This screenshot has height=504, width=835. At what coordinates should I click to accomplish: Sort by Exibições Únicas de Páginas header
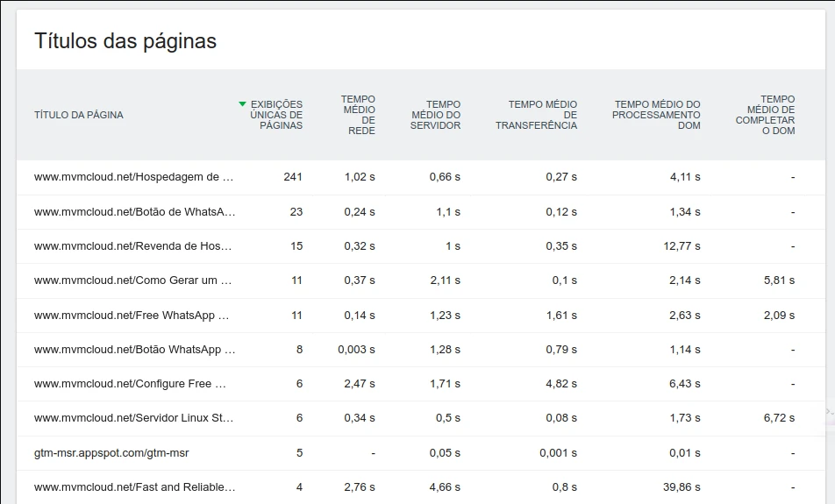pos(276,115)
